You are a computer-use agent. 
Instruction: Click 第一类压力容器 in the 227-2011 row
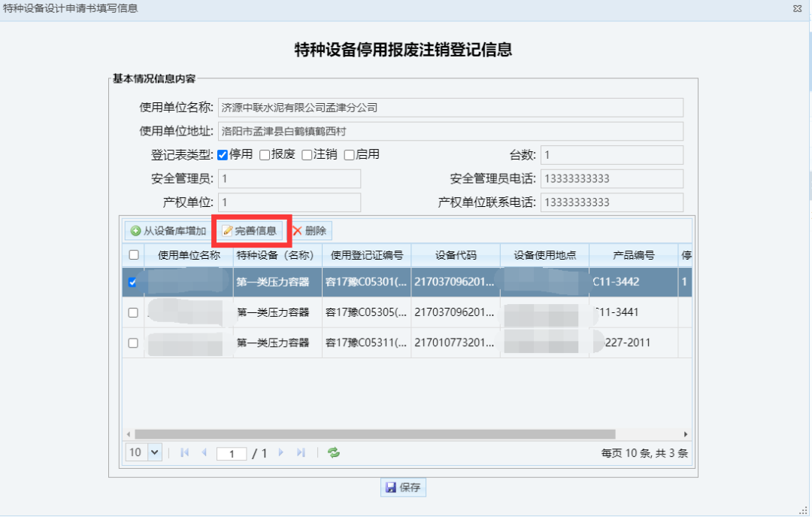point(273,342)
